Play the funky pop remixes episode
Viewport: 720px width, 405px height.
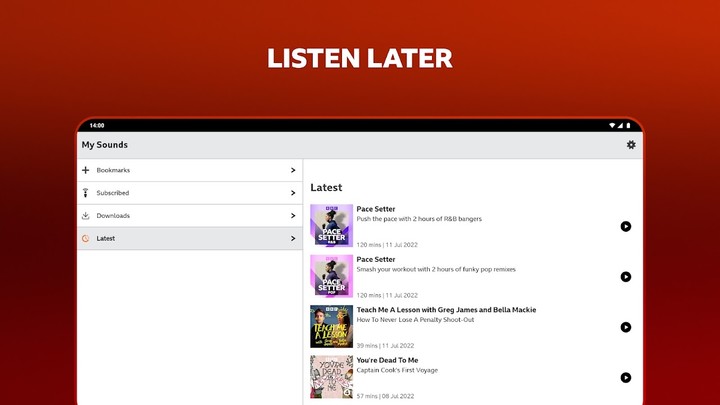(626, 277)
